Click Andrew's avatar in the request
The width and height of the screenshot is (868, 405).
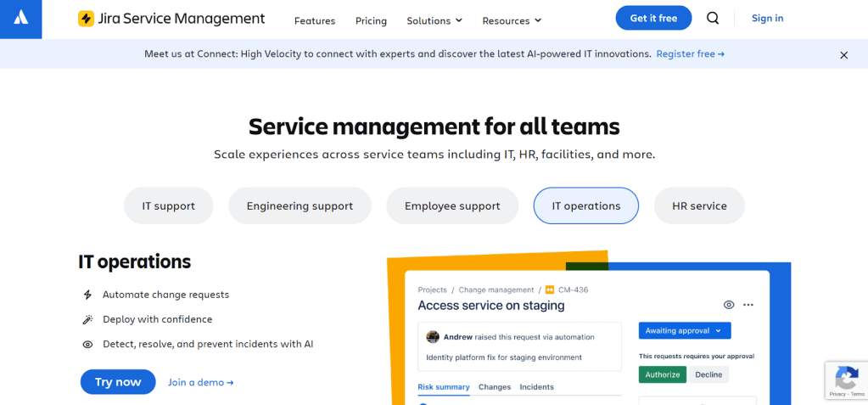(x=433, y=336)
